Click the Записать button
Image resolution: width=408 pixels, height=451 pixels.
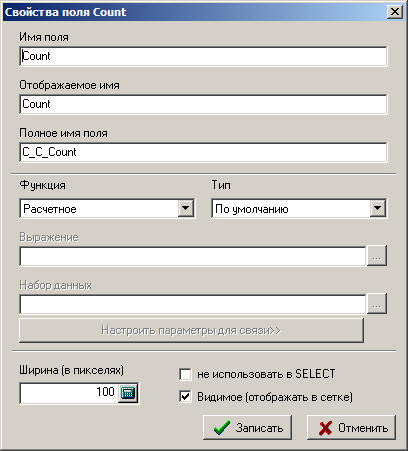pos(247,427)
